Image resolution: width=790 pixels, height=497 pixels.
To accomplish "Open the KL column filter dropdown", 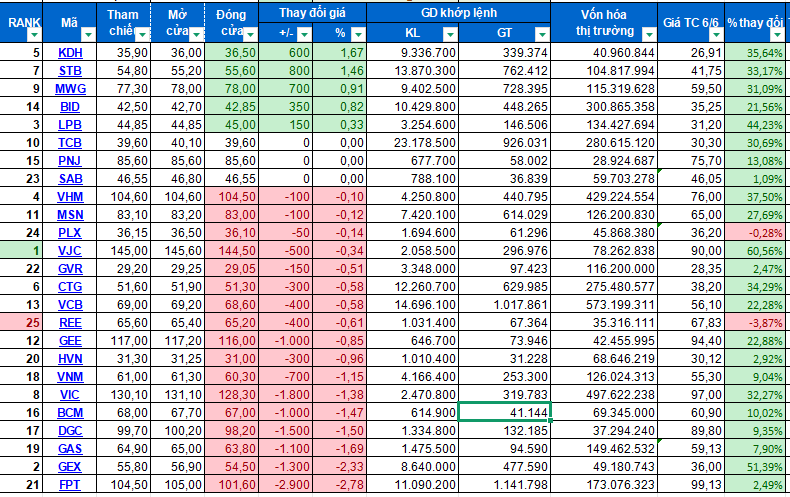I will tap(450, 34).
